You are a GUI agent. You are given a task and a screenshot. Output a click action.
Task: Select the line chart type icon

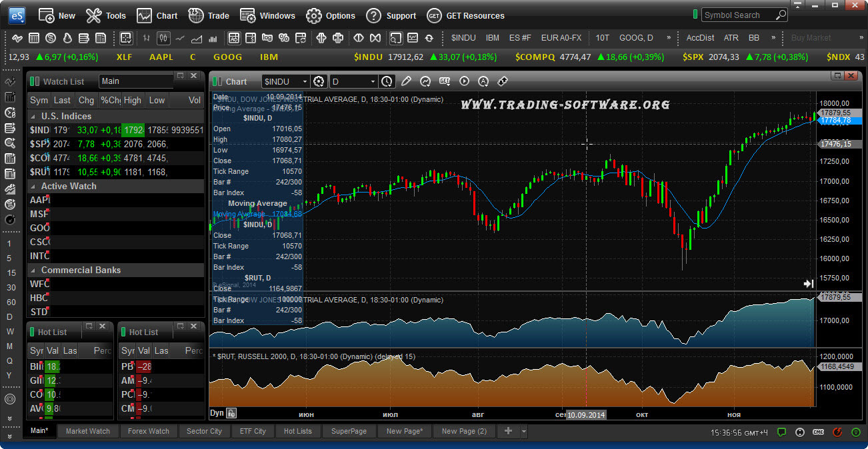tap(180, 38)
